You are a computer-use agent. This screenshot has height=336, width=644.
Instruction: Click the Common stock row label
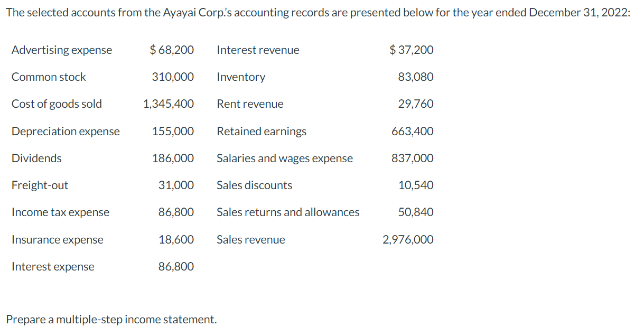[49, 77]
